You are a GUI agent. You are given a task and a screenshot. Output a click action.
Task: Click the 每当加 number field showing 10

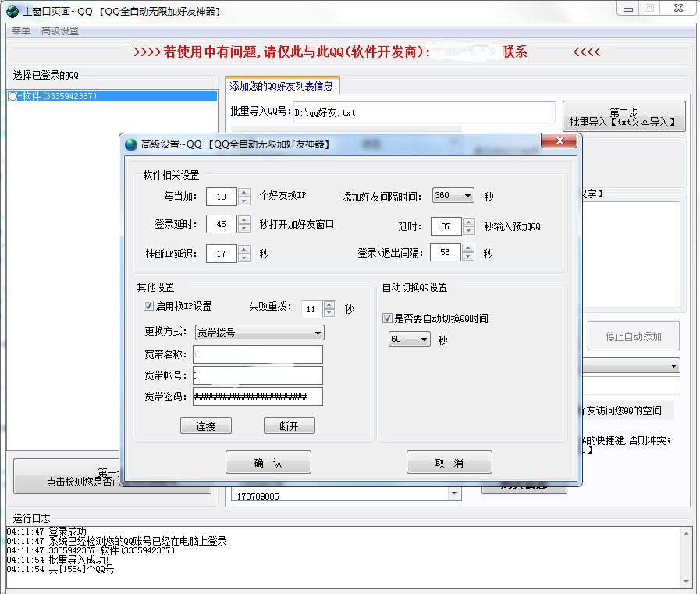222,197
